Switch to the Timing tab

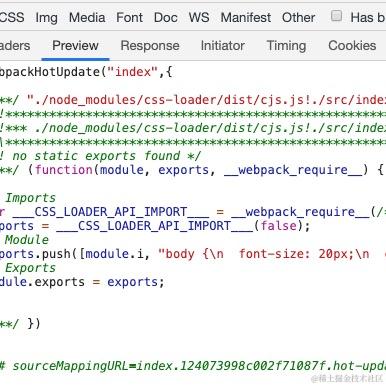tap(286, 46)
